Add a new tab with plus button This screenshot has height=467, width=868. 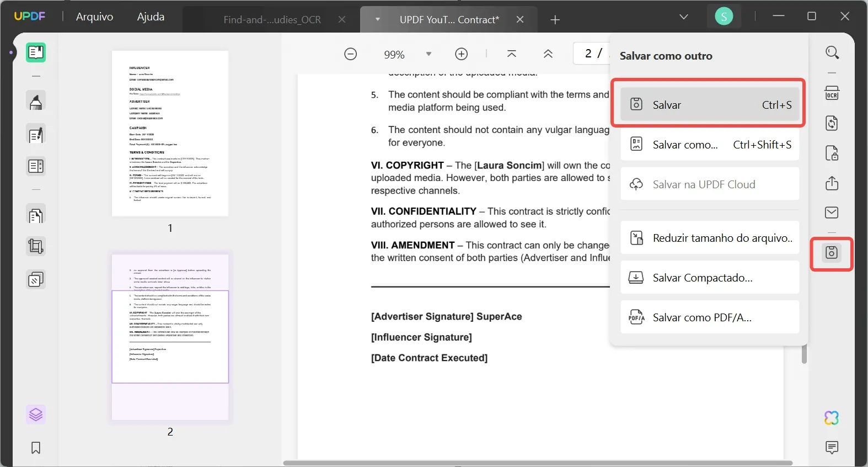click(555, 20)
